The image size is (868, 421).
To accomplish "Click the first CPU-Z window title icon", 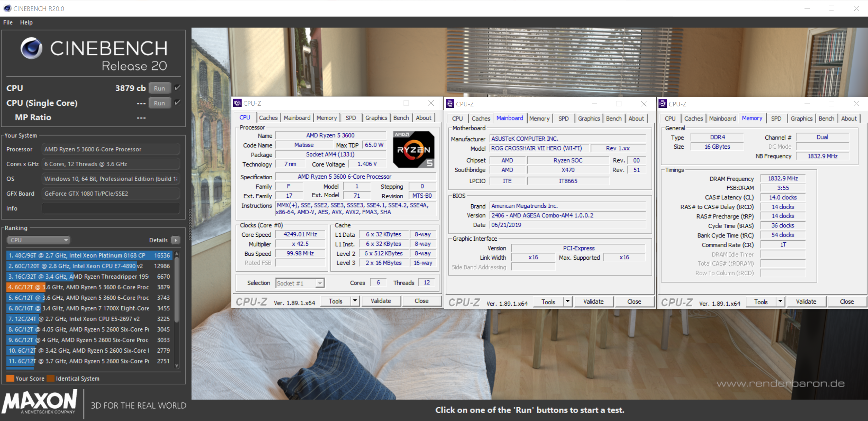I will coord(237,103).
